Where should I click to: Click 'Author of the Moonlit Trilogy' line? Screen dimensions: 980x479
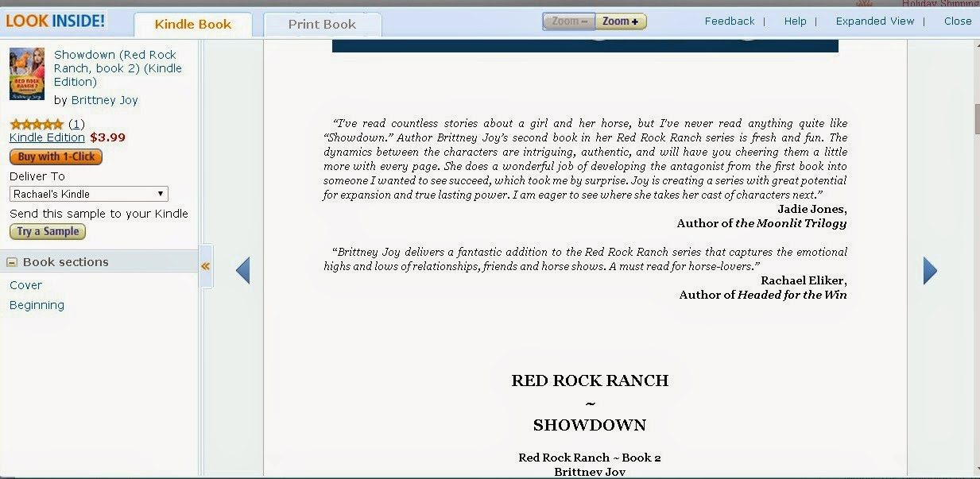pos(761,223)
